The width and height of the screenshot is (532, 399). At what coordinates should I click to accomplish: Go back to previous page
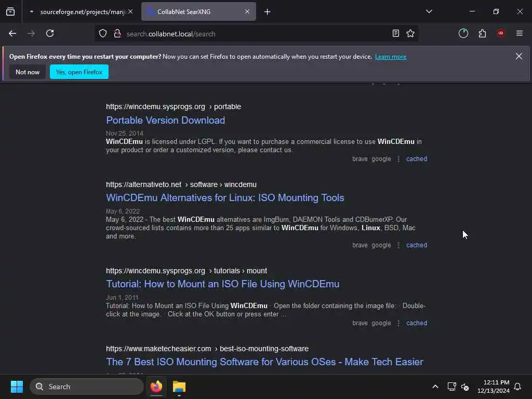click(x=12, y=33)
